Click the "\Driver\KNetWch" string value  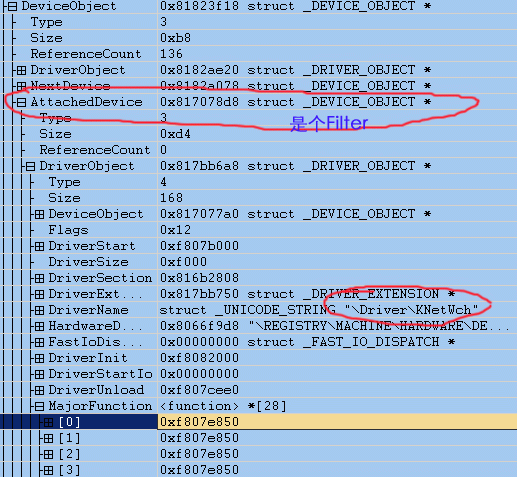coord(412,310)
